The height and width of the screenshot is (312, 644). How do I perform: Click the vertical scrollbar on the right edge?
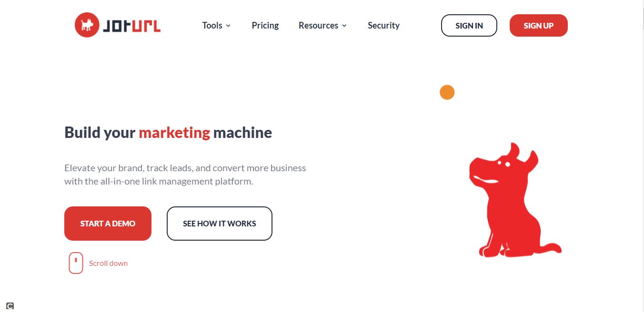tap(641, 156)
